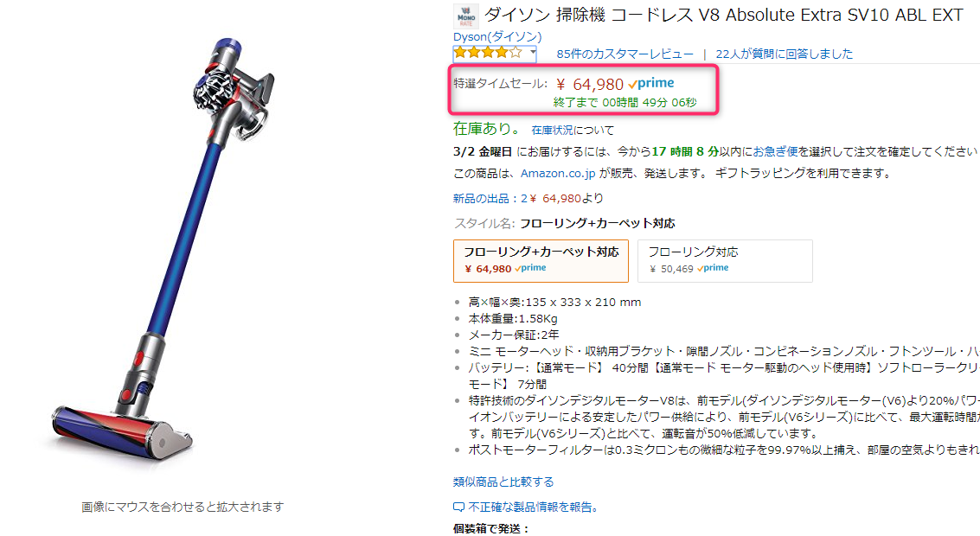Open 新品の出品：2 offers link
This screenshot has width=980, height=536.
click(x=490, y=198)
